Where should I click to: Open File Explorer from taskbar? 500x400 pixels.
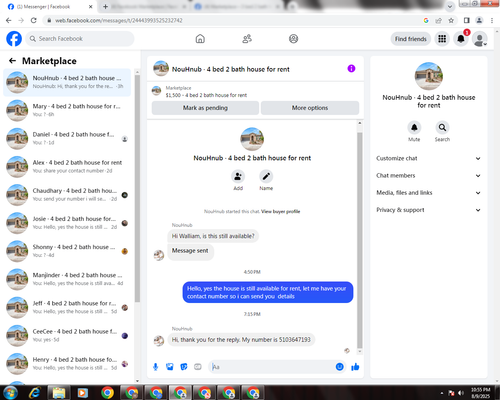pos(59,393)
